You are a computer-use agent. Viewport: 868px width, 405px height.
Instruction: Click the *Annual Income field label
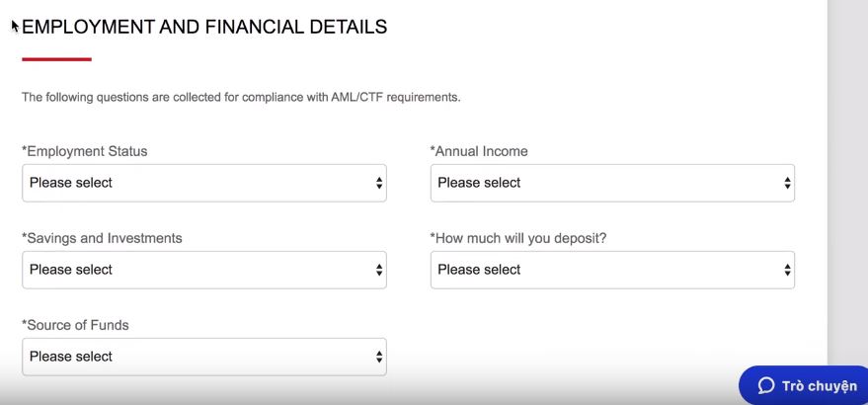point(479,151)
